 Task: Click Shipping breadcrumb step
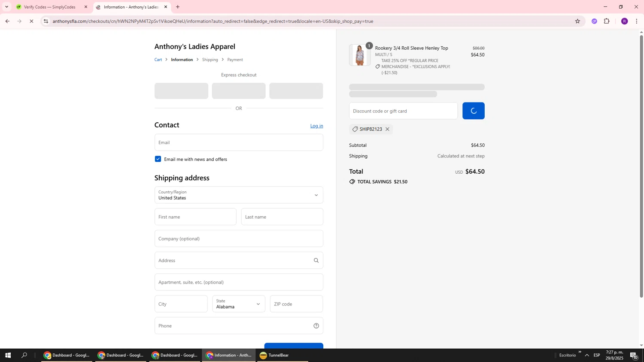coord(210,60)
